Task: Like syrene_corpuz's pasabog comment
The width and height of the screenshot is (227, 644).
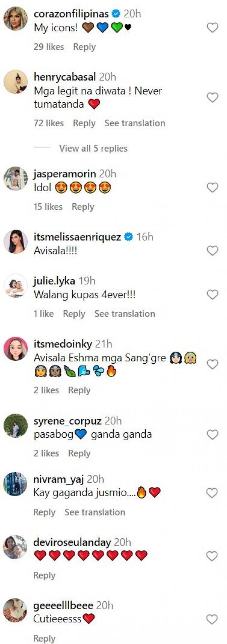Action: click(212, 435)
